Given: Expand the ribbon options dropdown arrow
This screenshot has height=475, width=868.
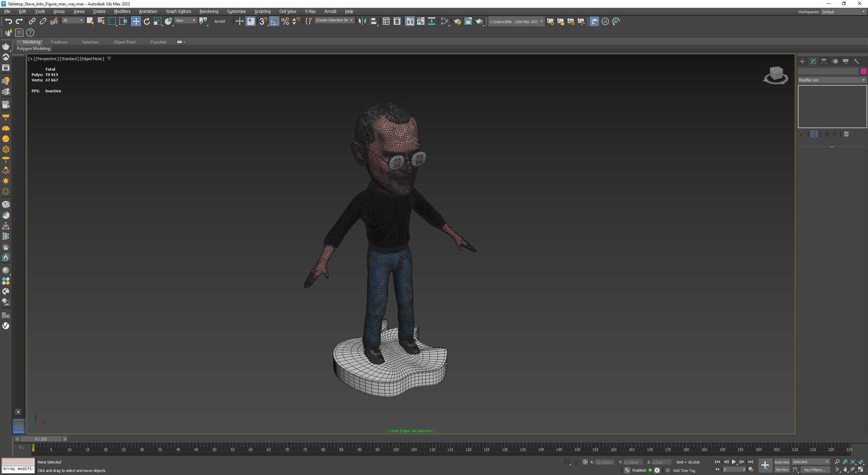Looking at the screenshot, I should click(184, 42).
